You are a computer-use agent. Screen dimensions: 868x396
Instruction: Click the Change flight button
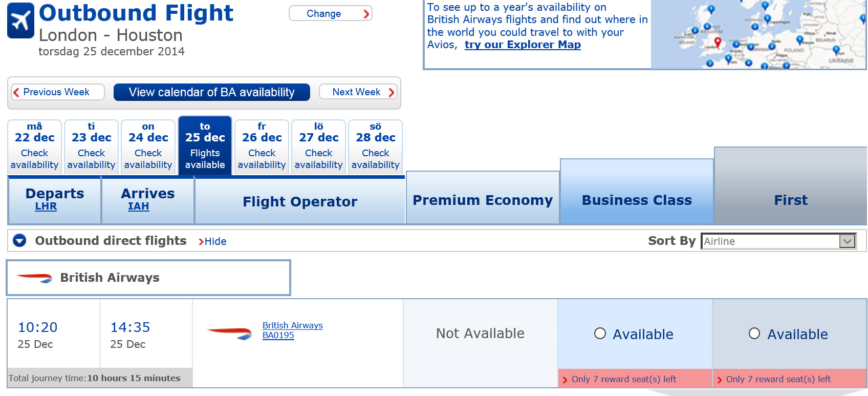(330, 14)
